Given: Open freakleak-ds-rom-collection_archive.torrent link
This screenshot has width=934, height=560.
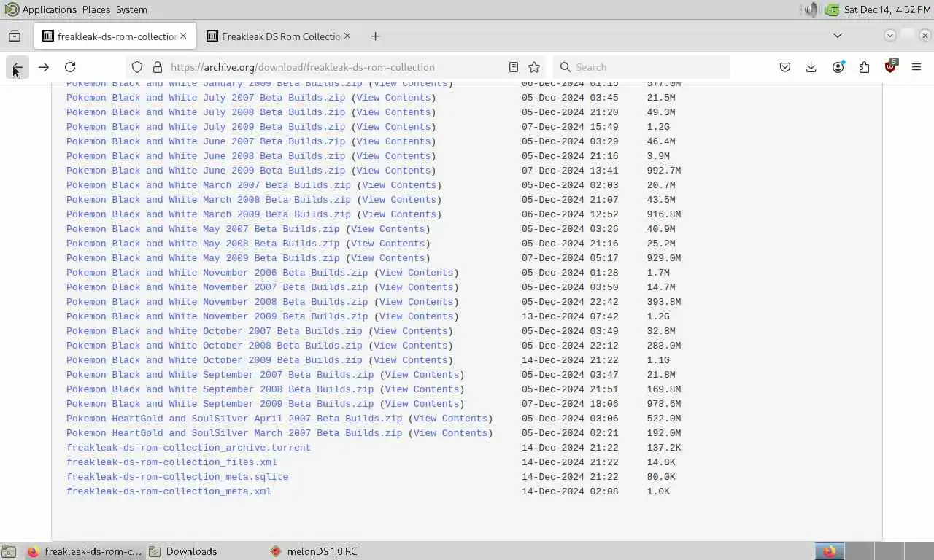Looking at the screenshot, I should pos(188,448).
